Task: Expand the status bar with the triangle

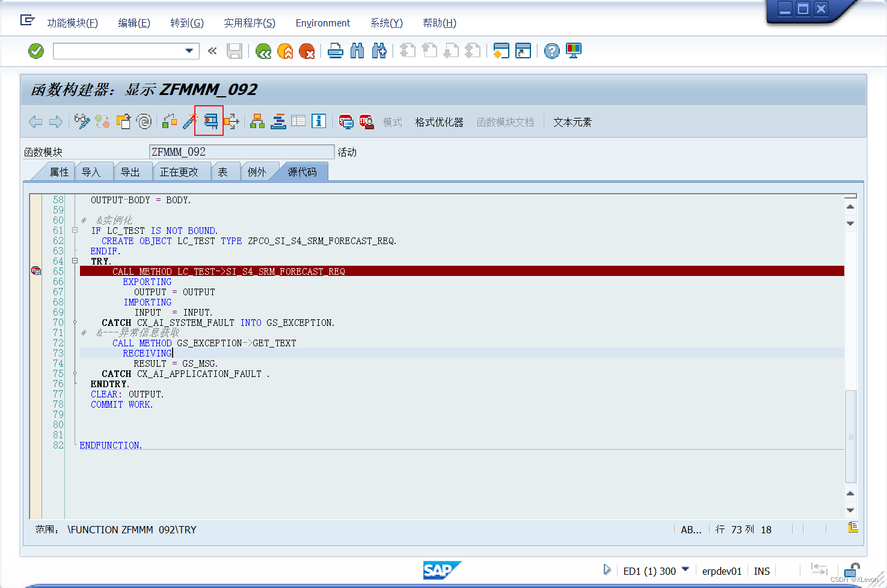Action: click(x=607, y=569)
